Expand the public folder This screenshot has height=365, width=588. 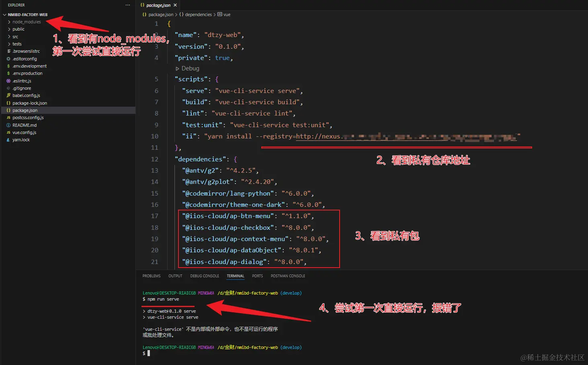(9, 29)
